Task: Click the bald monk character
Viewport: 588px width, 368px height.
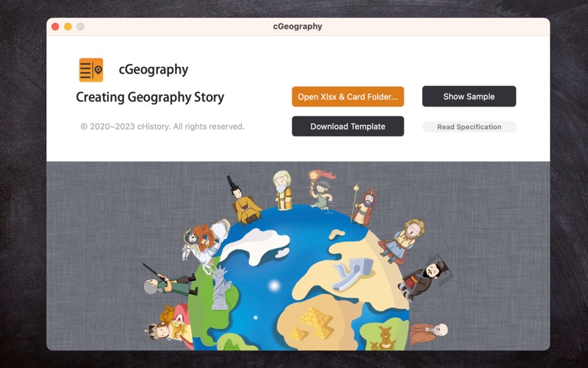Action: point(429,333)
